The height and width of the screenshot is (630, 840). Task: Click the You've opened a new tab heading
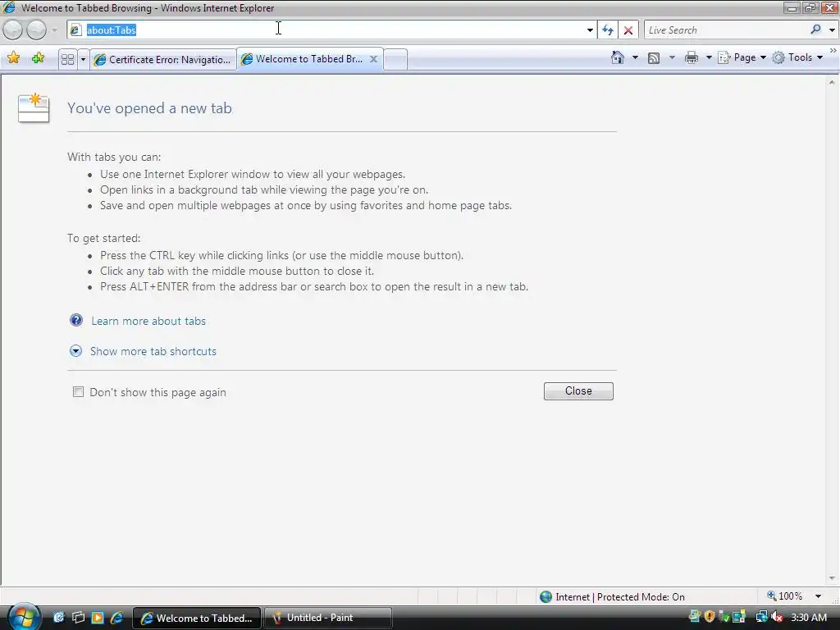(x=149, y=108)
